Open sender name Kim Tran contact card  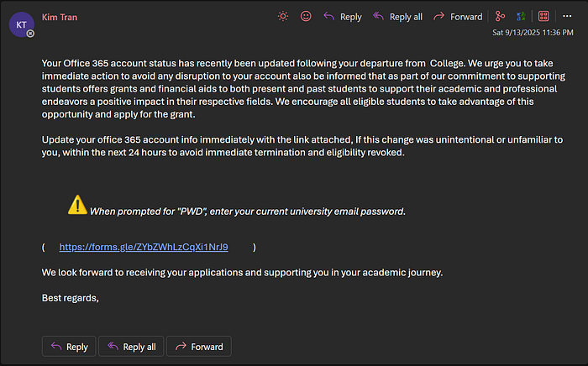(60, 16)
